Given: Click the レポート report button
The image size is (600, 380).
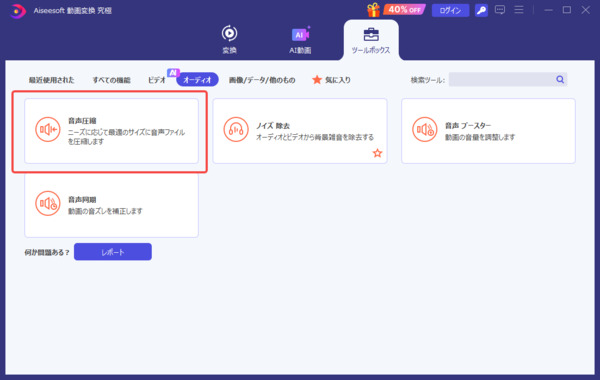Looking at the screenshot, I should tap(113, 252).
